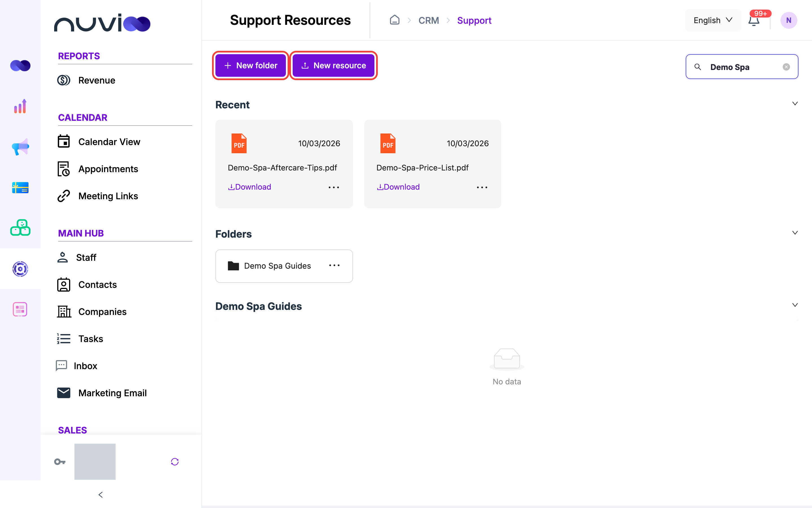Open the Demo Spa Guides folder
The height and width of the screenshot is (508, 812).
[x=284, y=266]
